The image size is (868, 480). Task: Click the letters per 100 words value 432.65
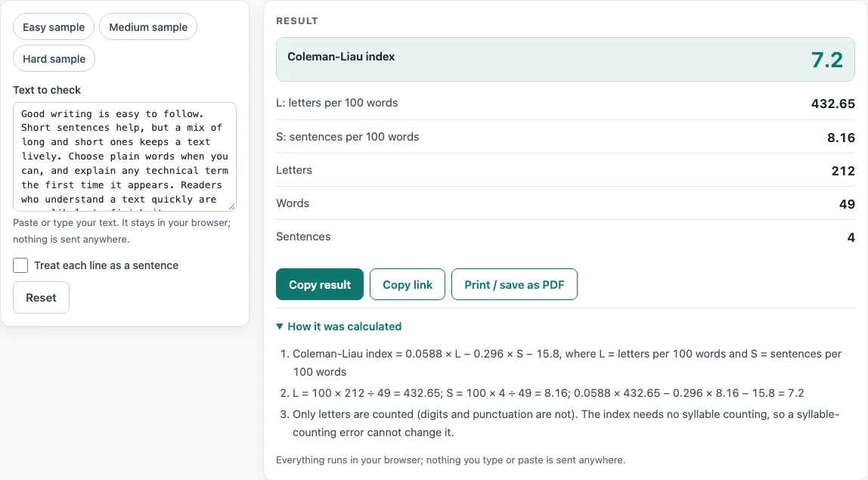(x=832, y=104)
